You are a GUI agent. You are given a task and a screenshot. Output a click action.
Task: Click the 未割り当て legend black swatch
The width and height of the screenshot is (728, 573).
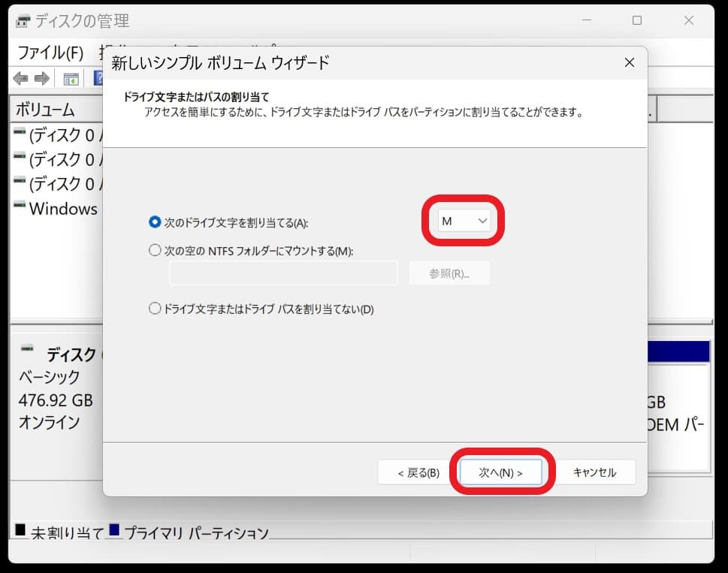pyautogui.click(x=20, y=530)
